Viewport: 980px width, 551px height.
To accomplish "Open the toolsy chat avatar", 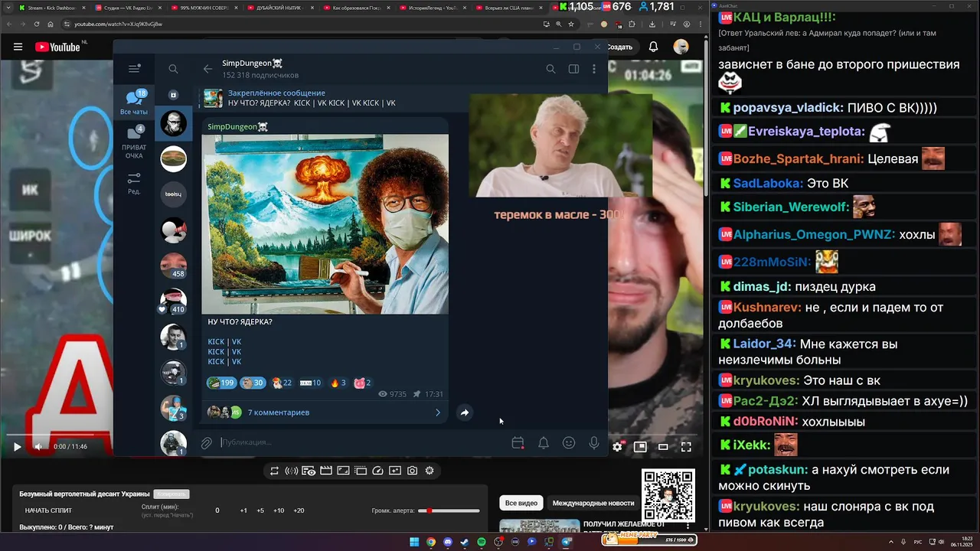I will click(174, 194).
